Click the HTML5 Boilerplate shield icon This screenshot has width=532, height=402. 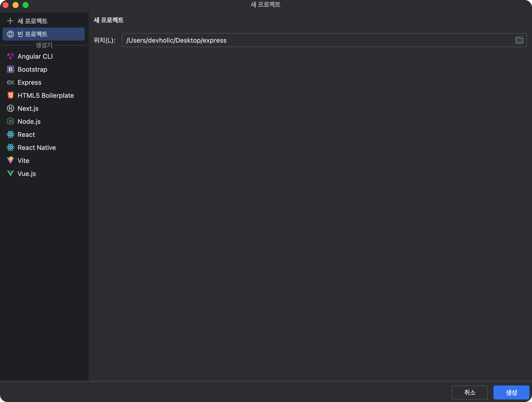pyautogui.click(x=10, y=95)
